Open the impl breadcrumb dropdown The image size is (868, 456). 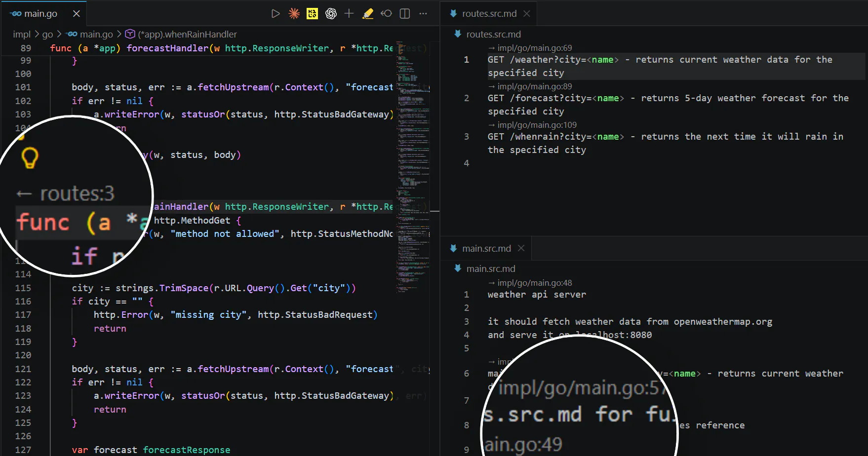click(x=22, y=34)
